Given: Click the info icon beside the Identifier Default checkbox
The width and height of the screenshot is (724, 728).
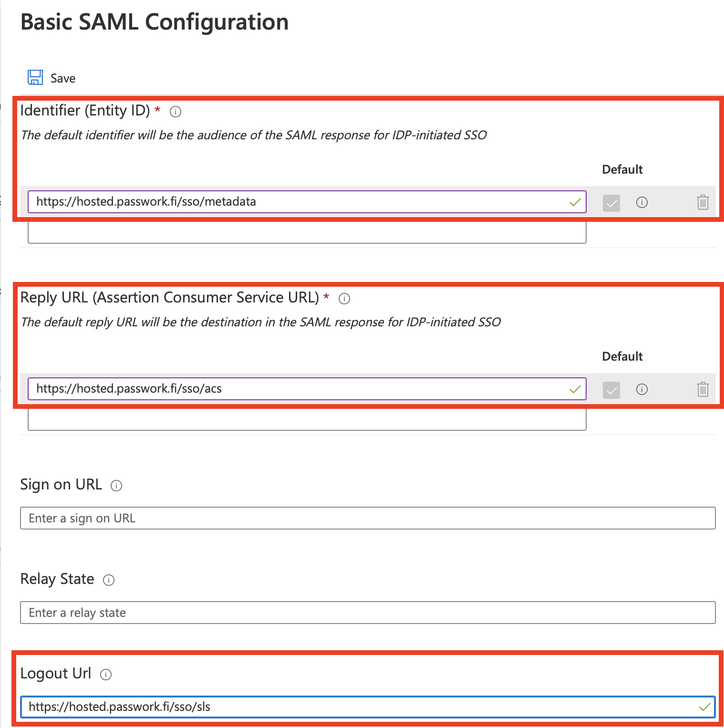Looking at the screenshot, I should click(641, 202).
